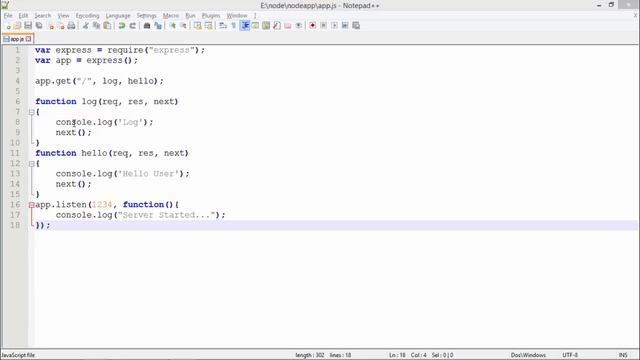Click Run macro multiple times icon

point(345,26)
